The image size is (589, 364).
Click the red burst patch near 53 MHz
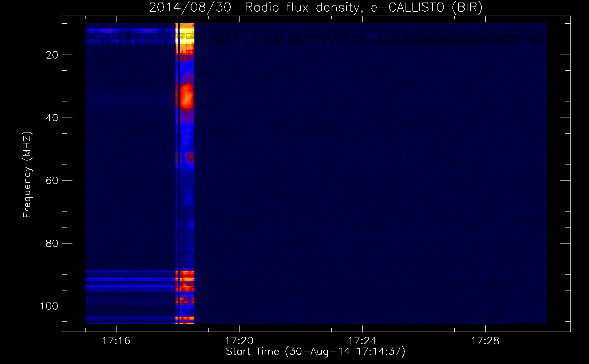point(189,157)
